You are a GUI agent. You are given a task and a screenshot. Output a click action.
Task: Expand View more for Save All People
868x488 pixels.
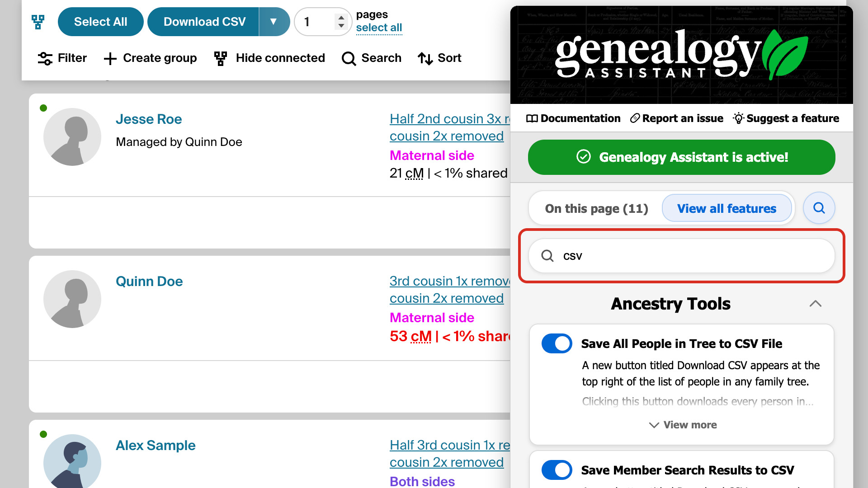coord(683,425)
